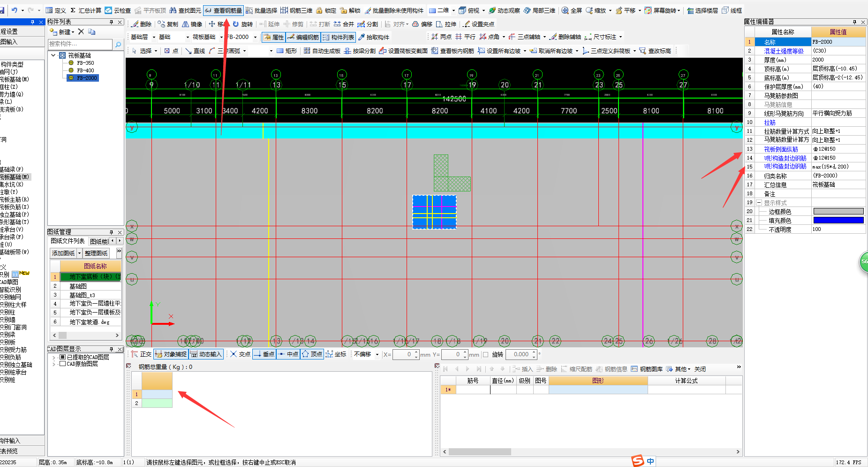Check the 旋转 checkbox
The height and width of the screenshot is (467, 868).
tap(486, 355)
